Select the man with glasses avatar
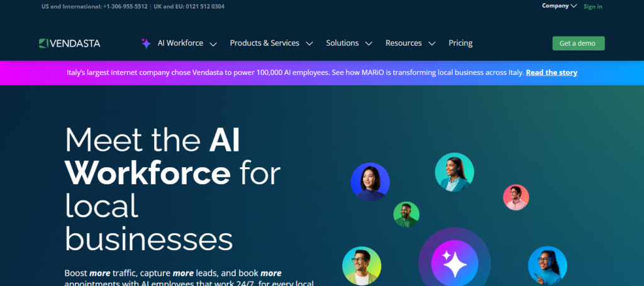The image size is (644, 286). pos(362,266)
